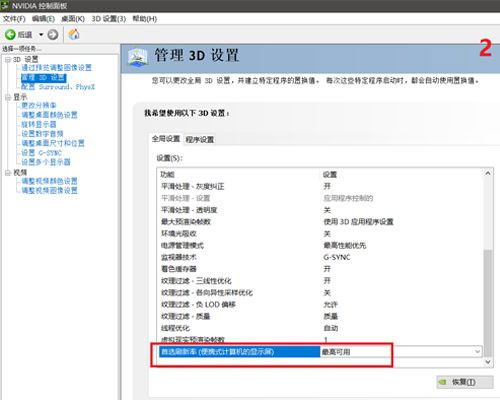Switch to the 程序设置 tab
This screenshot has height=400, width=500.
(200, 139)
